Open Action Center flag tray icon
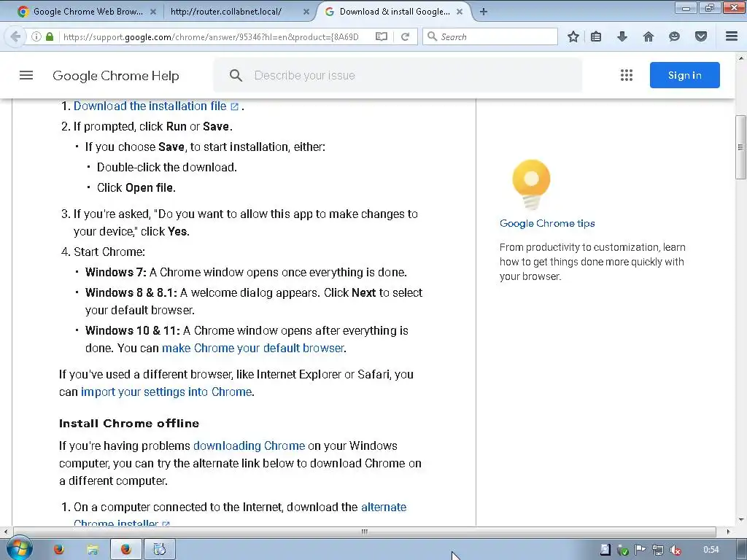The width and height of the screenshot is (747, 560). (x=640, y=550)
